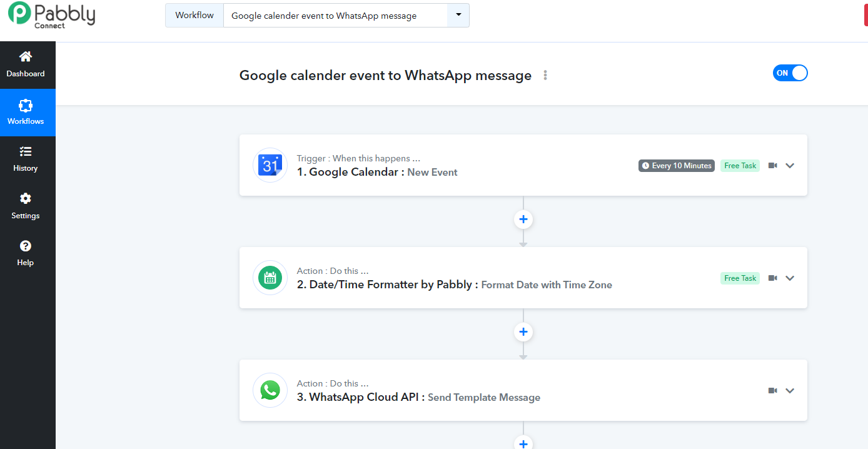Open the Dashboard home icon

(x=26, y=57)
